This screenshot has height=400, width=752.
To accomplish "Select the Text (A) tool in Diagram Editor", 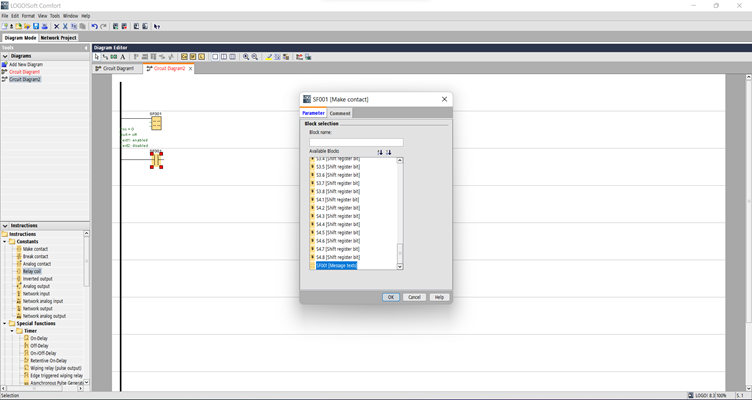I will pyautogui.click(x=123, y=57).
